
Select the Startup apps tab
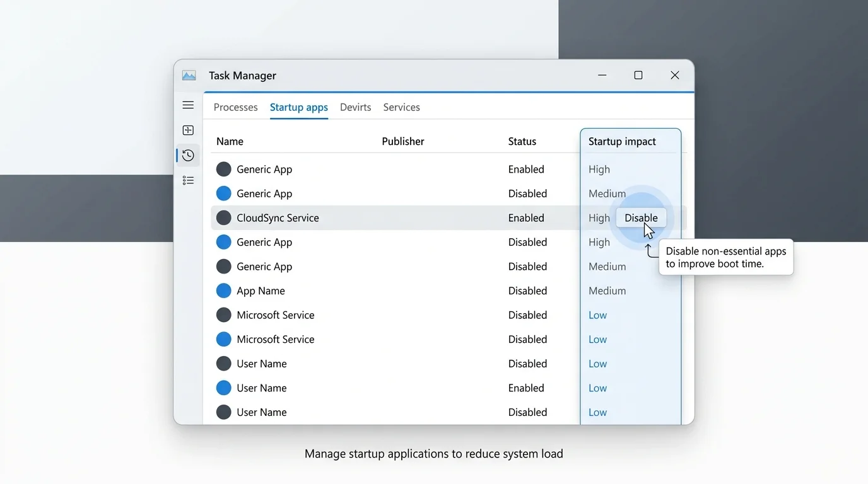pyautogui.click(x=299, y=107)
